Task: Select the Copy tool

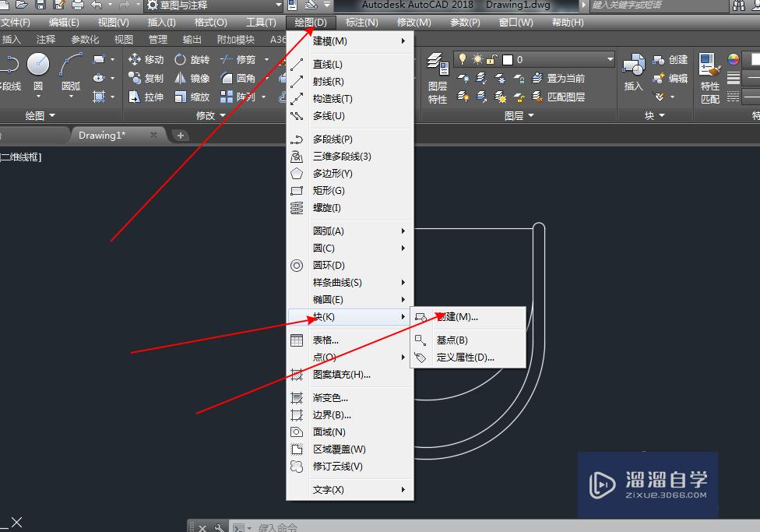Action: pos(146,78)
